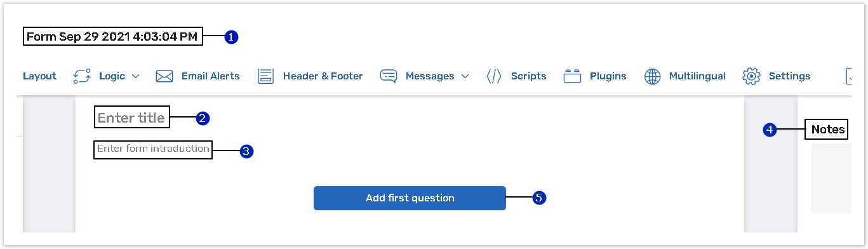Expand the Logic dropdown chevron
868x249 pixels.
(135, 76)
